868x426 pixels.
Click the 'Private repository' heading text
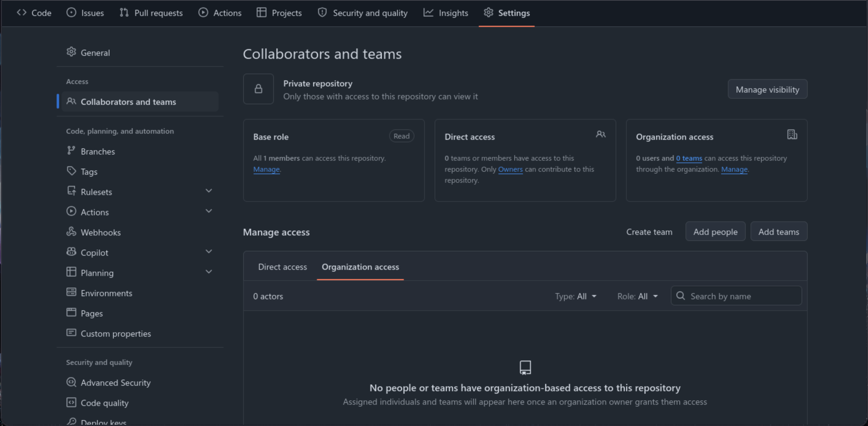tap(318, 83)
